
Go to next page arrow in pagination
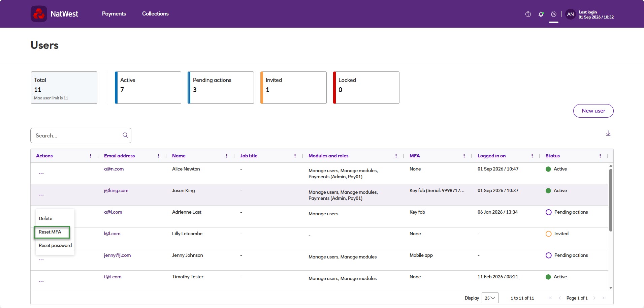[594, 298]
